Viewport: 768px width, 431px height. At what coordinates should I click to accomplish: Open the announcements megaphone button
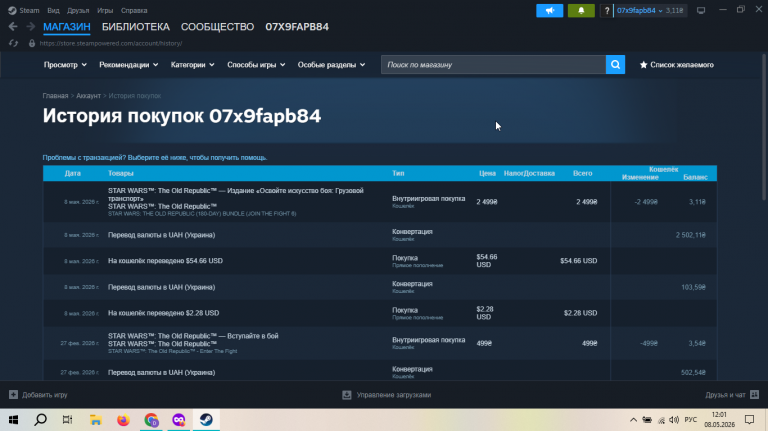550,10
